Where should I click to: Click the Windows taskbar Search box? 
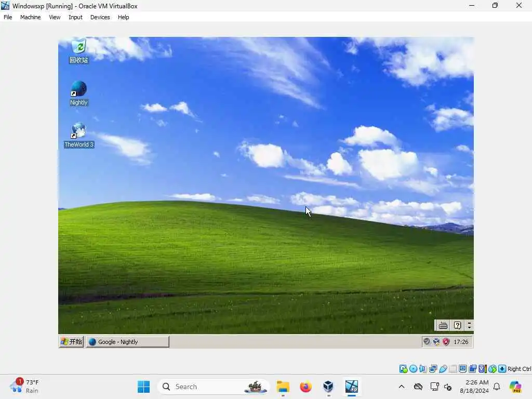213,387
